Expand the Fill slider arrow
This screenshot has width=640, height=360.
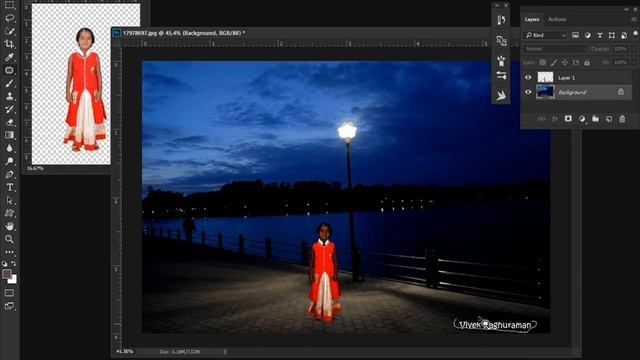[634, 62]
